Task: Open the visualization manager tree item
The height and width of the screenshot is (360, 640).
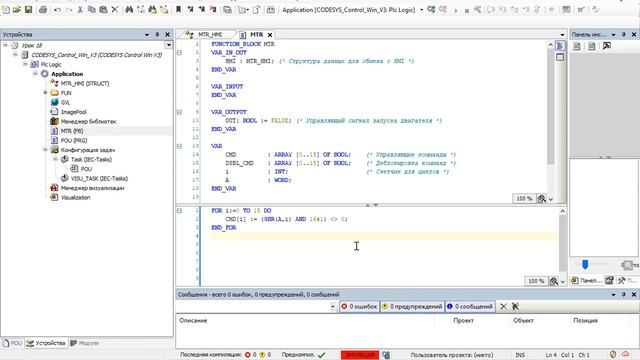Action: tap(92, 188)
